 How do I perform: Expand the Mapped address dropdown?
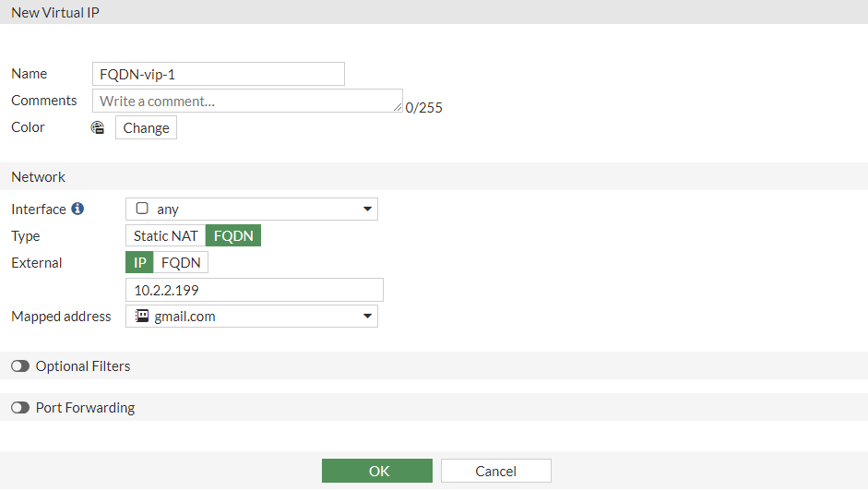click(x=251, y=317)
